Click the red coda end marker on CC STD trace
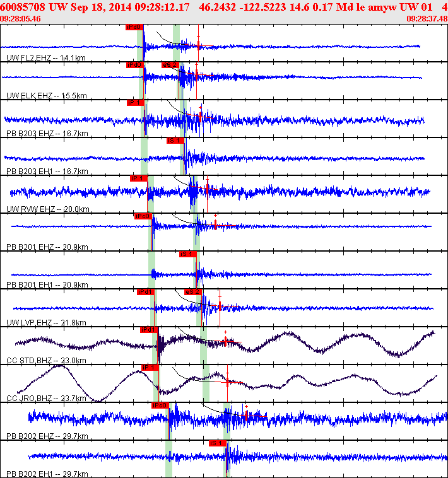The image size is (448, 478). [x=225, y=341]
